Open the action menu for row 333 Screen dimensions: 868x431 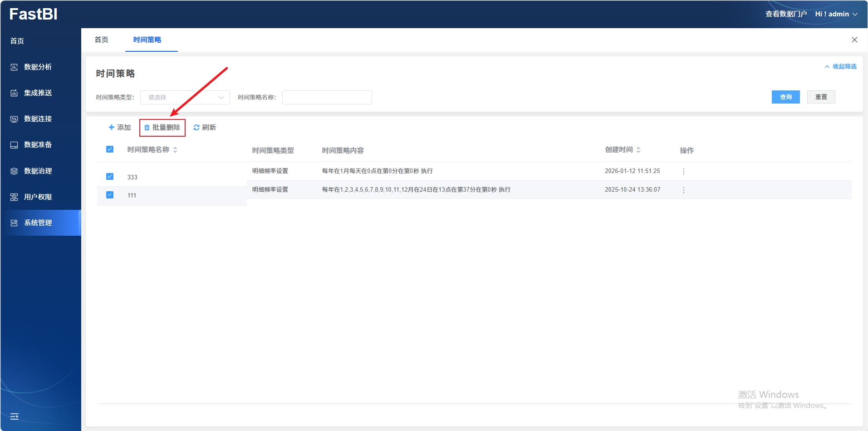pyautogui.click(x=683, y=171)
